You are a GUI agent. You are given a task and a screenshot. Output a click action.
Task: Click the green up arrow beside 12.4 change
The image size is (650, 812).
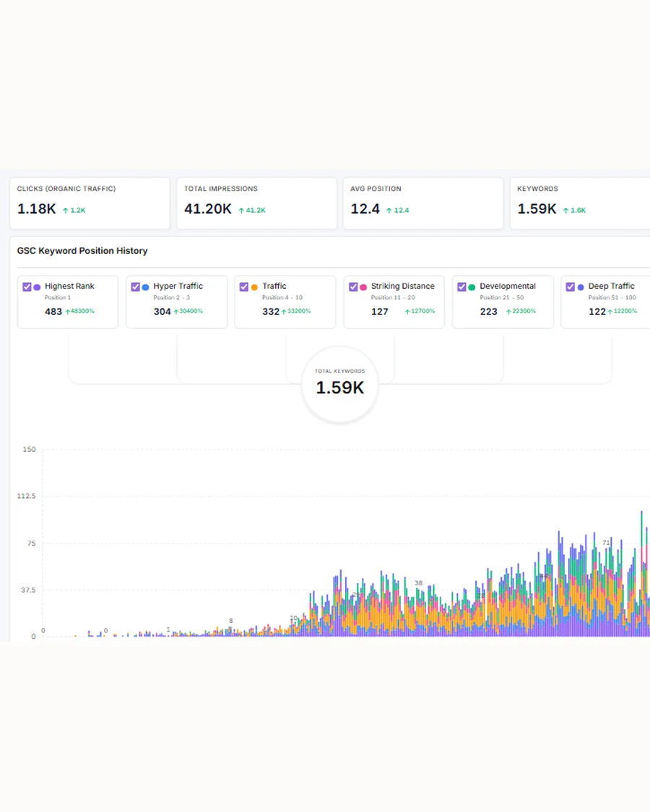coord(389,210)
